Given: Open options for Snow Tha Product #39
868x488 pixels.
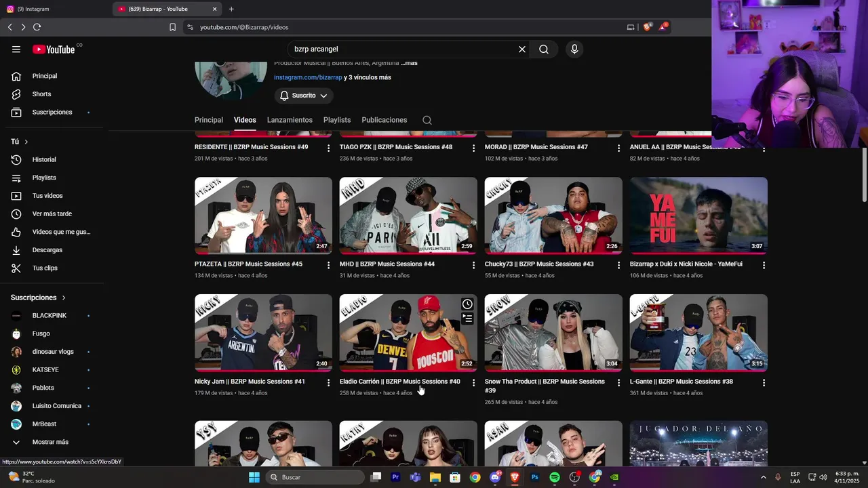Looking at the screenshot, I should point(618,383).
